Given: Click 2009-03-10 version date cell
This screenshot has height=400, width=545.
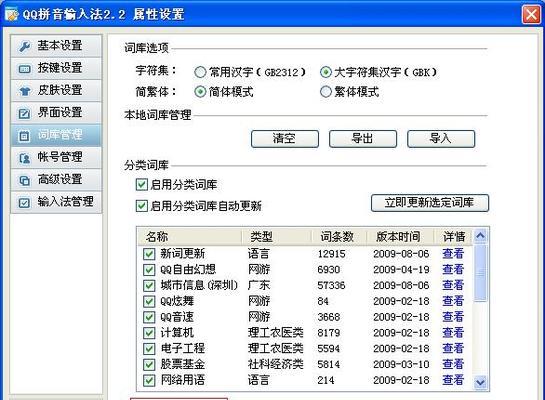Looking at the screenshot, I should point(401,365).
